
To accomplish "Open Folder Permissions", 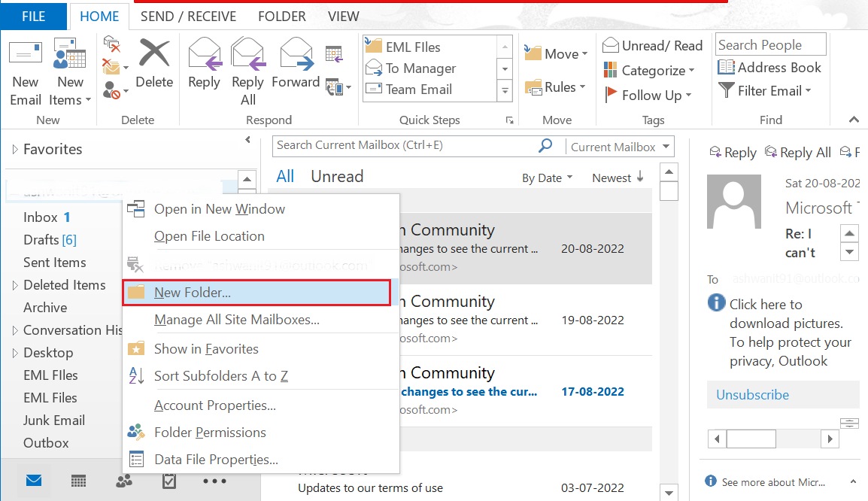I will [x=261, y=433].
